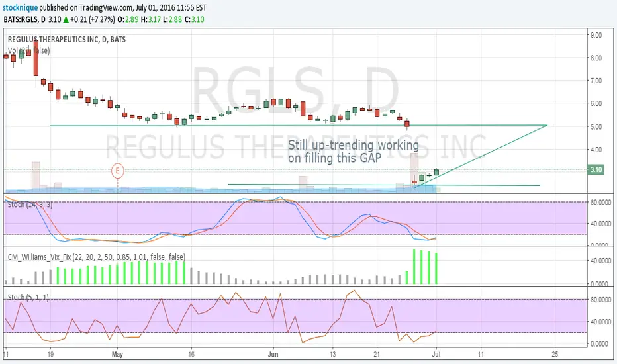The width and height of the screenshot is (617, 364).
Task: Click the 'Jul' date axis label
Action: [436, 354]
